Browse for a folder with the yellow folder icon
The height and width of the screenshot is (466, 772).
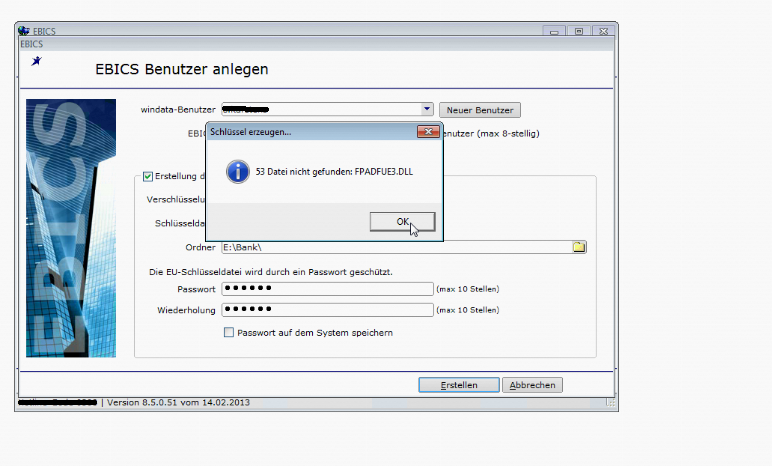click(579, 247)
